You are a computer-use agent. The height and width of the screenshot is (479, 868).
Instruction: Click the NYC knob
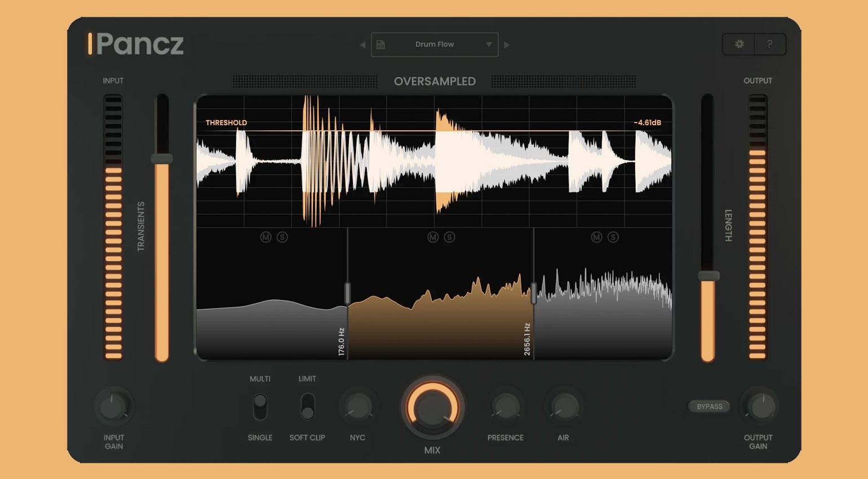tap(357, 406)
